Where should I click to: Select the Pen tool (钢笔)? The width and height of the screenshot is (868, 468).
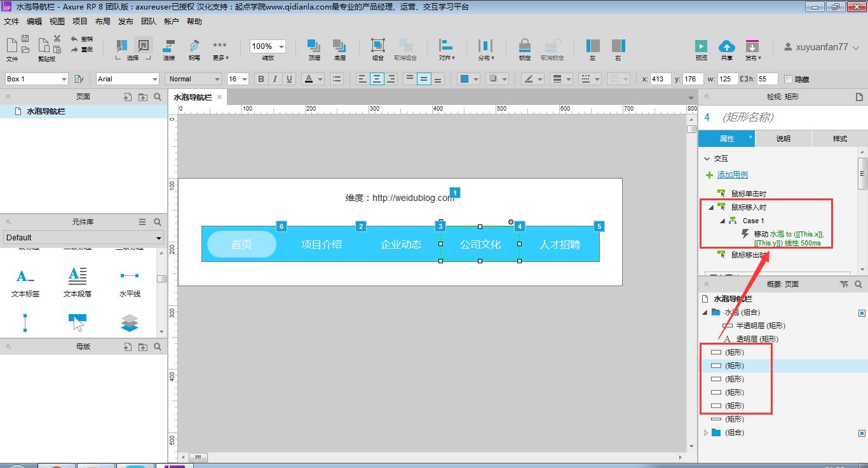coord(194,50)
